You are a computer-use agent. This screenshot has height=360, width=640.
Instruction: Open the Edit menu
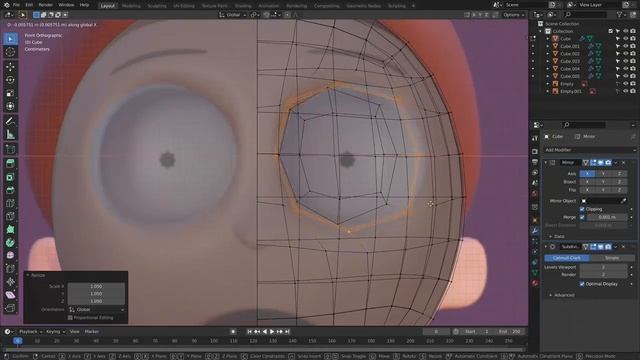29,5
